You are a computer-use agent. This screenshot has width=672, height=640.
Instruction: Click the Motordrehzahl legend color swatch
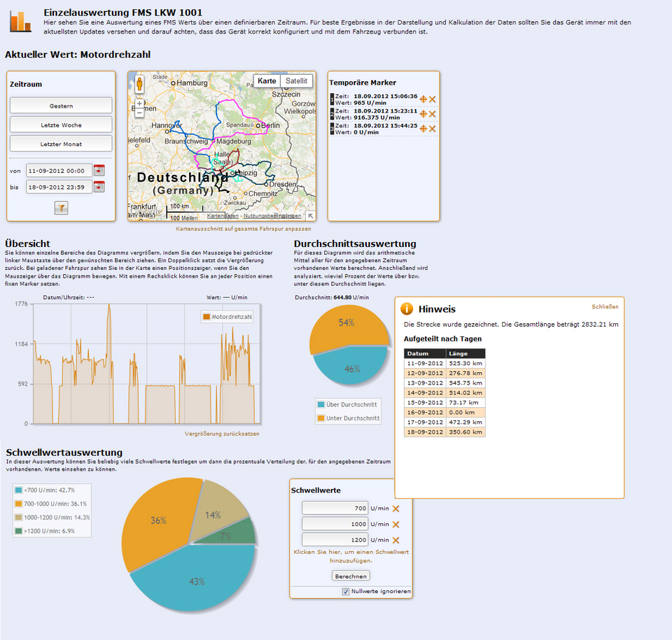click(206, 317)
